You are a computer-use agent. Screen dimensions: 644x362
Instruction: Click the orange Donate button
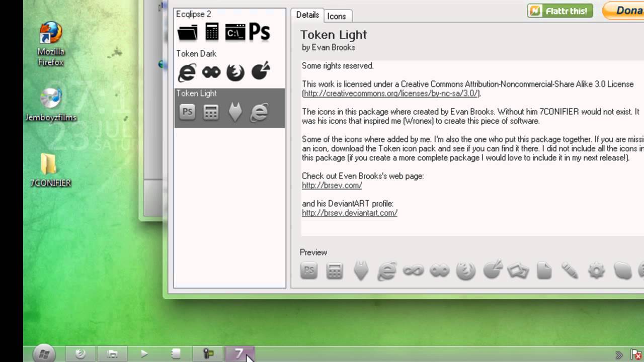click(623, 11)
